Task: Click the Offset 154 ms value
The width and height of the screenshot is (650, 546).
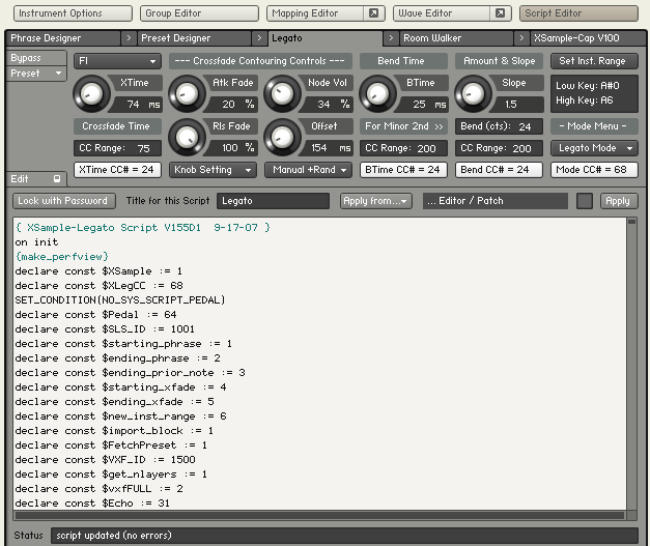Action: [x=328, y=148]
